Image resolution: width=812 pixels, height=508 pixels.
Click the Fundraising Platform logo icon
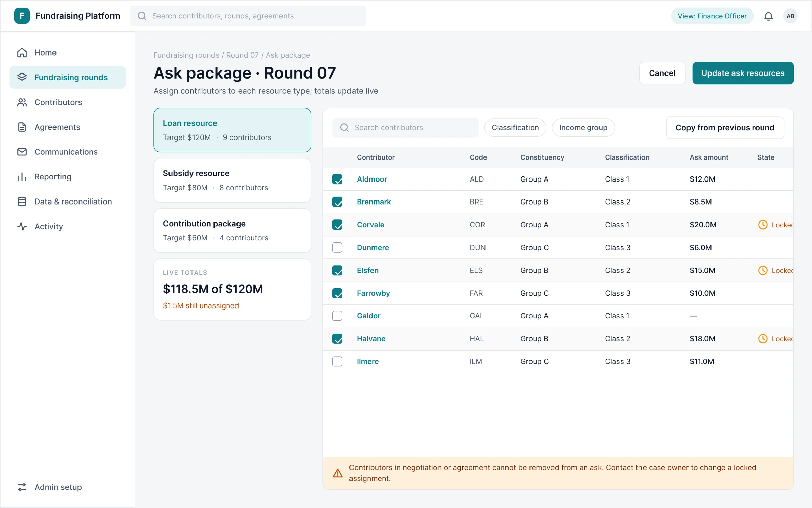pyautogui.click(x=22, y=16)
